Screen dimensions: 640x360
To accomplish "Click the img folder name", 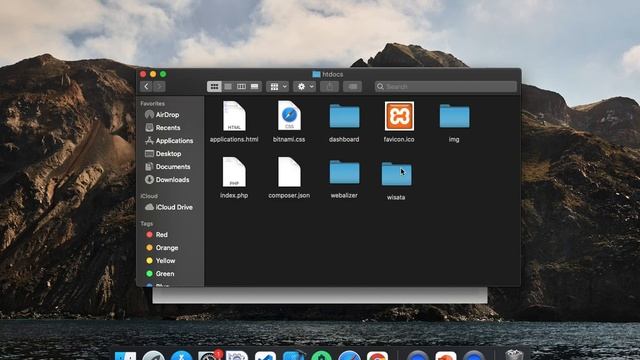I will pos(454,140).
